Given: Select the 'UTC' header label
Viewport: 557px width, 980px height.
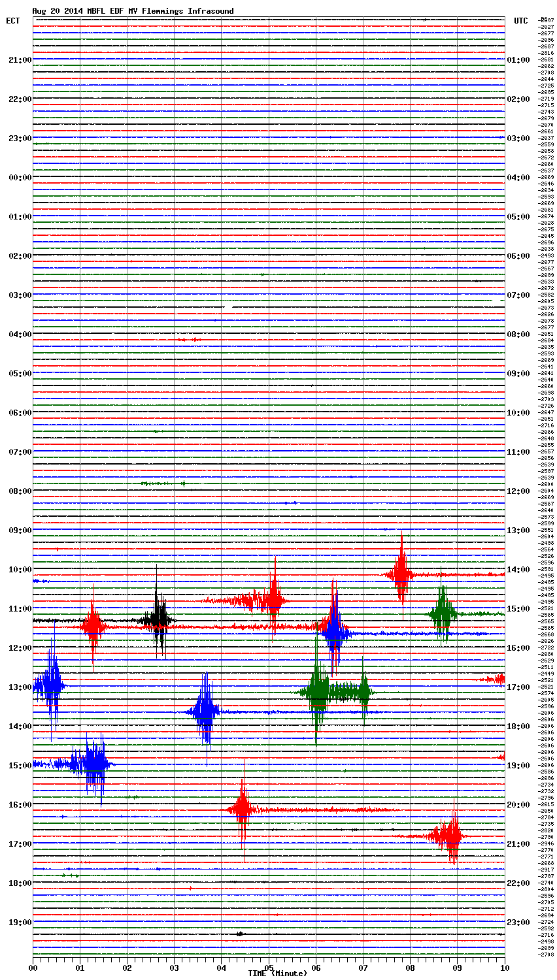Looking at the screenshot, I should [520, 21].
